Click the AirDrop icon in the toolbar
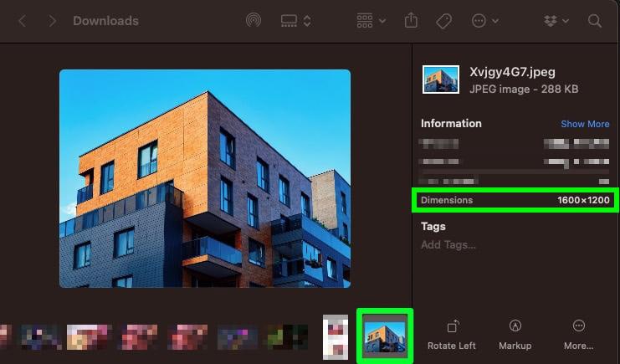620x364 pixels. coord(254,21)
